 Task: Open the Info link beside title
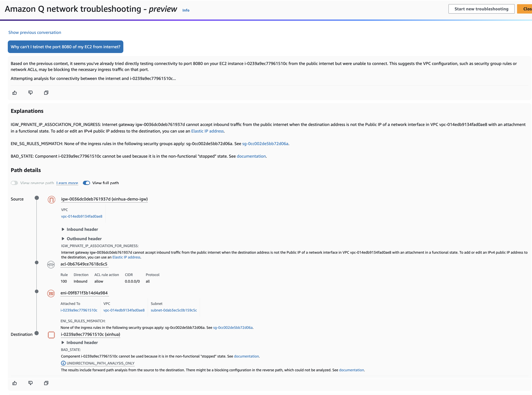tap(186, 10)
